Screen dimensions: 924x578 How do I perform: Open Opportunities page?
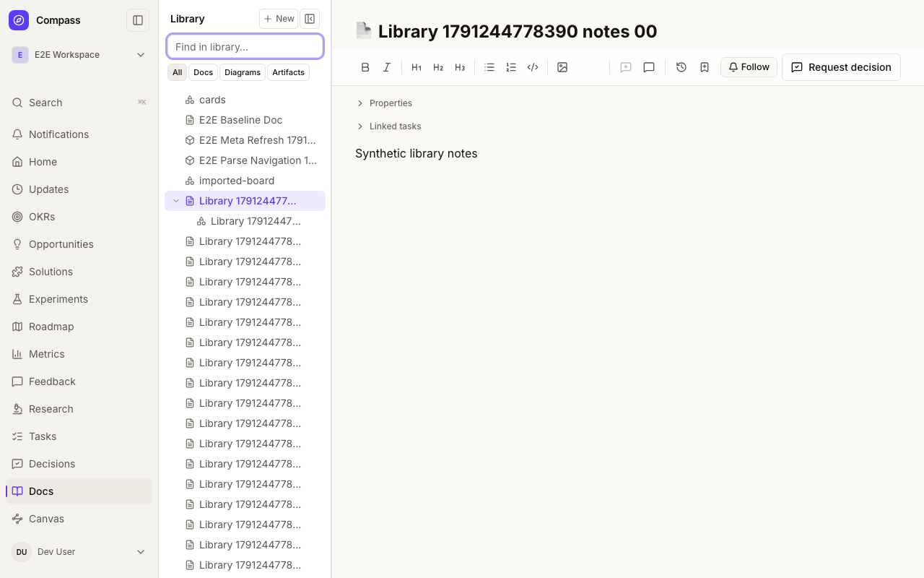79,244
